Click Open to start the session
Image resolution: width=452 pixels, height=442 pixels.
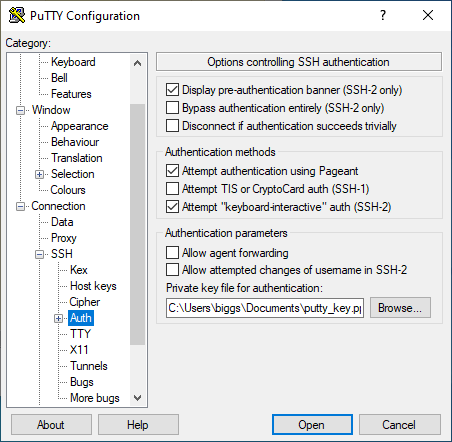[312, 425]
